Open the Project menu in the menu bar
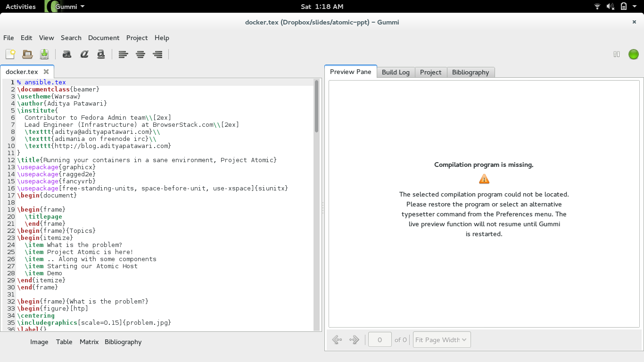644x362 pixels. [137, 38]
